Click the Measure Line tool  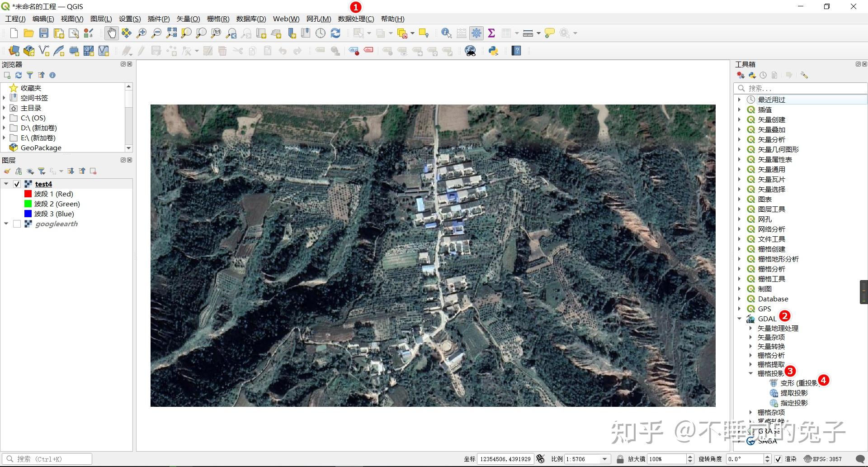click(x=528, y=33)
